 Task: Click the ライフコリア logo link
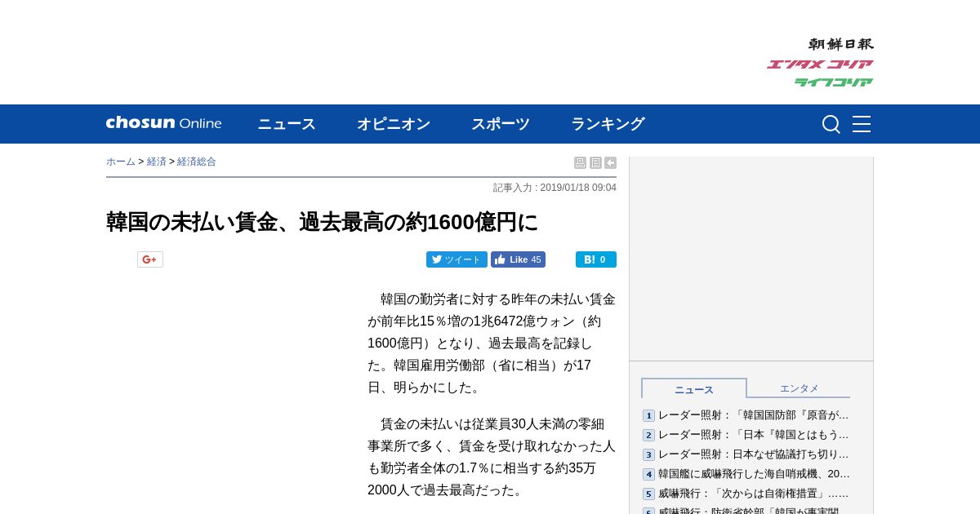[x=834, y=82]
